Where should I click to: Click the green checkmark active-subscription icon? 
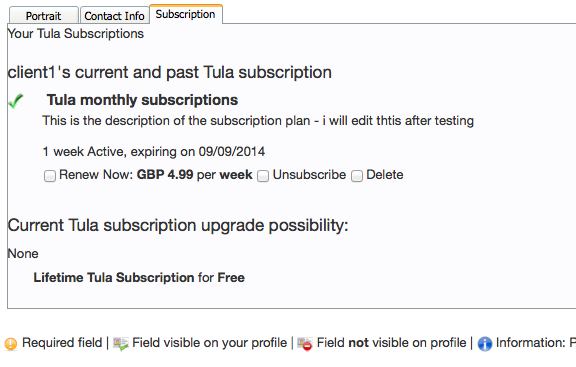coord(15,101)
